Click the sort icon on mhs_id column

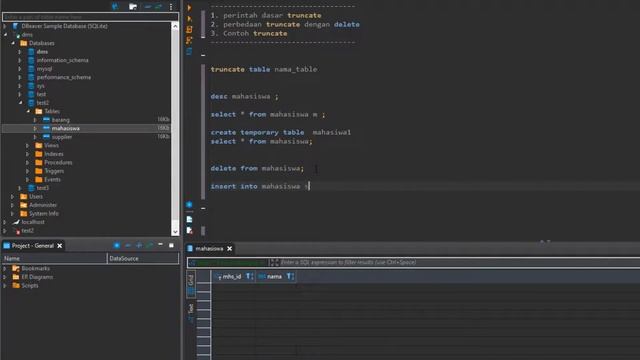coord(249,276)
